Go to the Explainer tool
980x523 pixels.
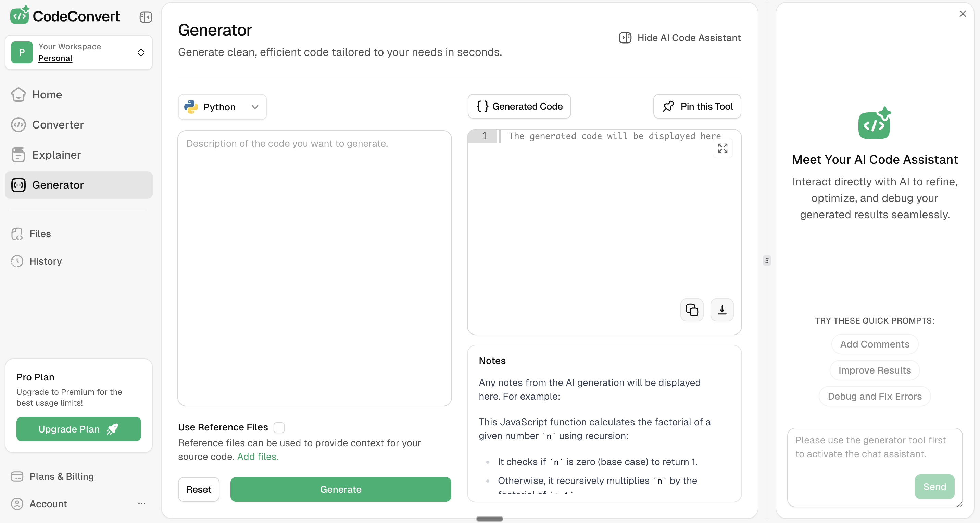[56, 155]
